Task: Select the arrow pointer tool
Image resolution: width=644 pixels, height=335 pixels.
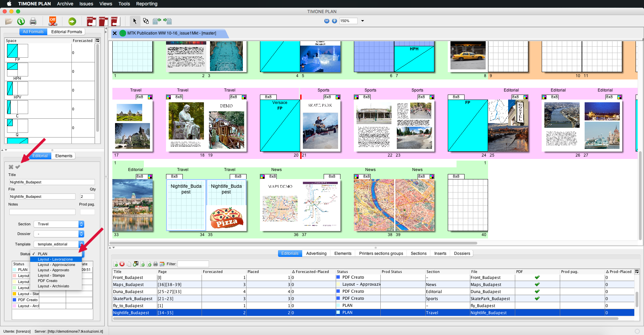Action: coord(135,21)
